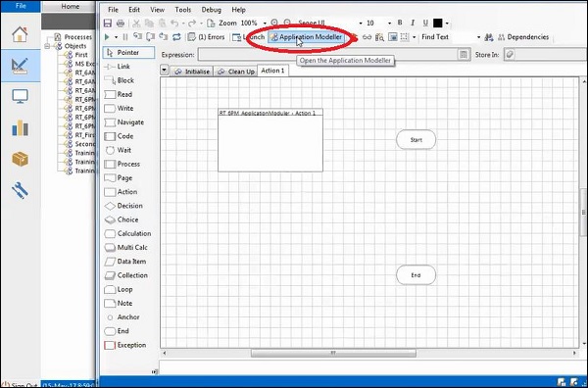Toggle Bold text formatting
The width and height of the screenshot is (588, 388).
(400, 23)
